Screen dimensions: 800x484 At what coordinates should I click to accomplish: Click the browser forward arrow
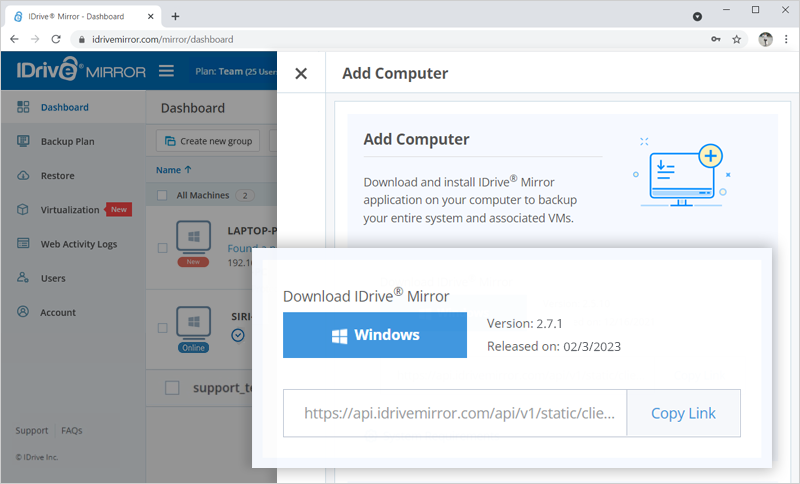[x=35, y=39]
